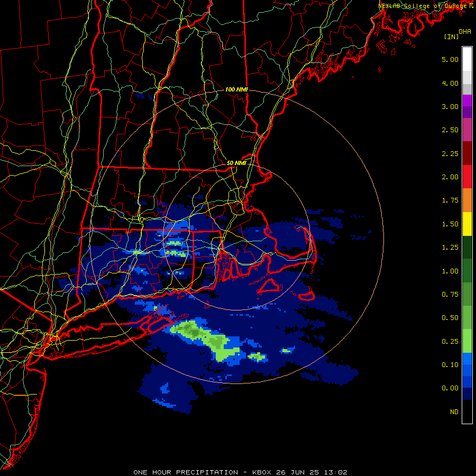
Task: Click the ND legend label
Action: click(454, 412)
